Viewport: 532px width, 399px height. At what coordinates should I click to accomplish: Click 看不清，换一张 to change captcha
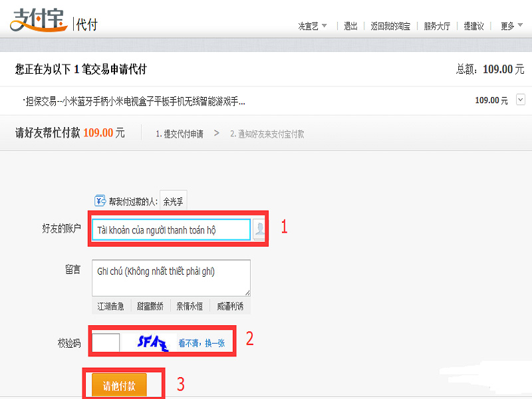[x=201, y=343]
